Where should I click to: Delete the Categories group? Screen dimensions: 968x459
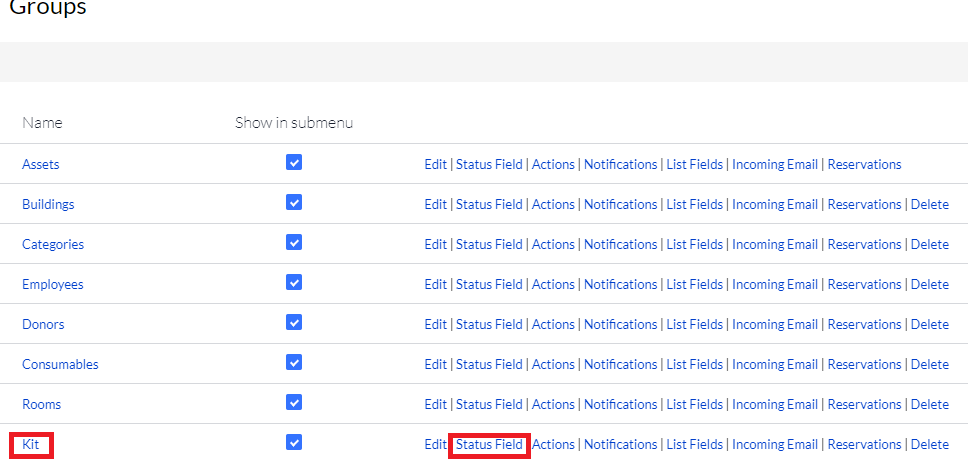tap(929, 245)
